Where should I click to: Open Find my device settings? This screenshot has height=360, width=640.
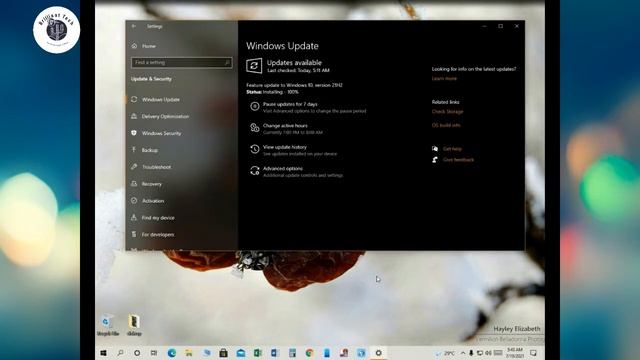pos(158,218)
